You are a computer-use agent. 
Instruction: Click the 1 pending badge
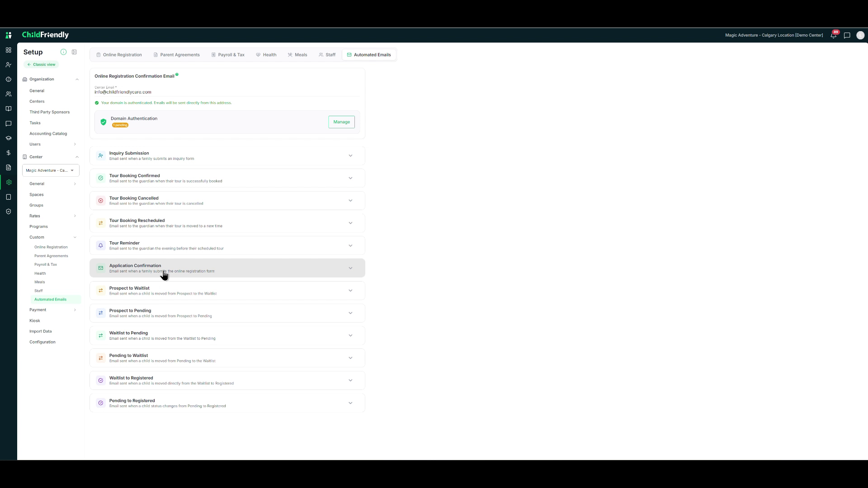(x=120, y=125)
